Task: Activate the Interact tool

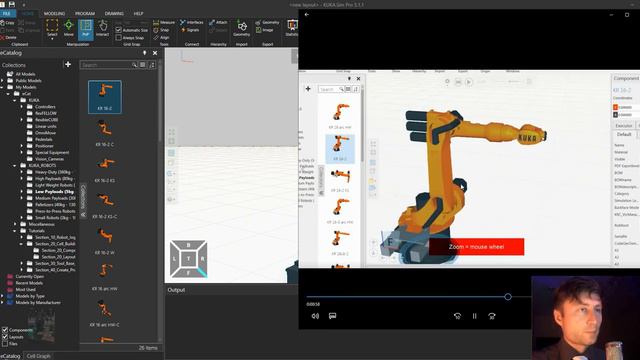Action: click(x=102, y=28)
